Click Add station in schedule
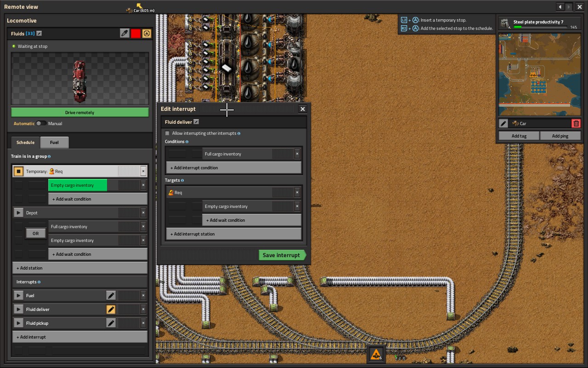This screenshot has width=588, height=368. click(x=80, y=268)
